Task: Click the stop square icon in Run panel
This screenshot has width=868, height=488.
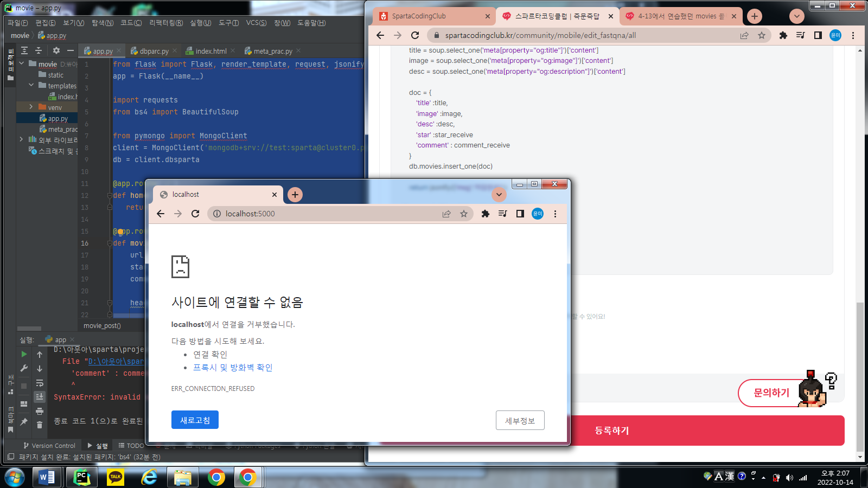Action: 24,386
